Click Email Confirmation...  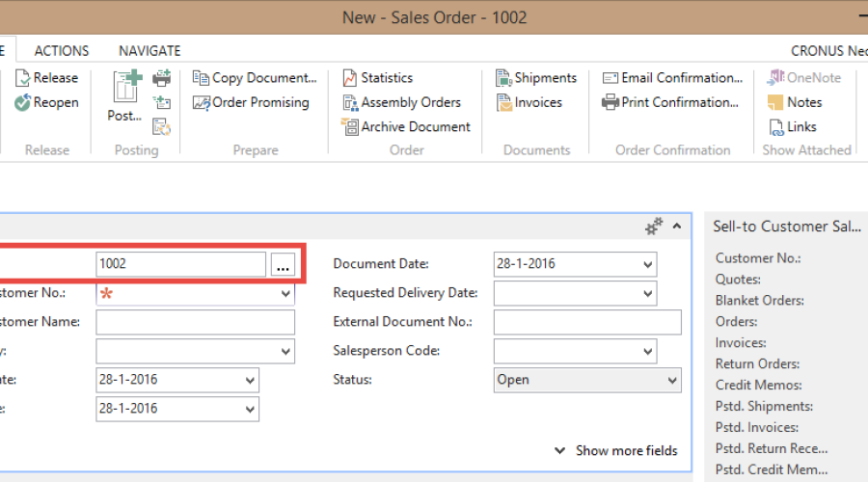tap(672, 78)
